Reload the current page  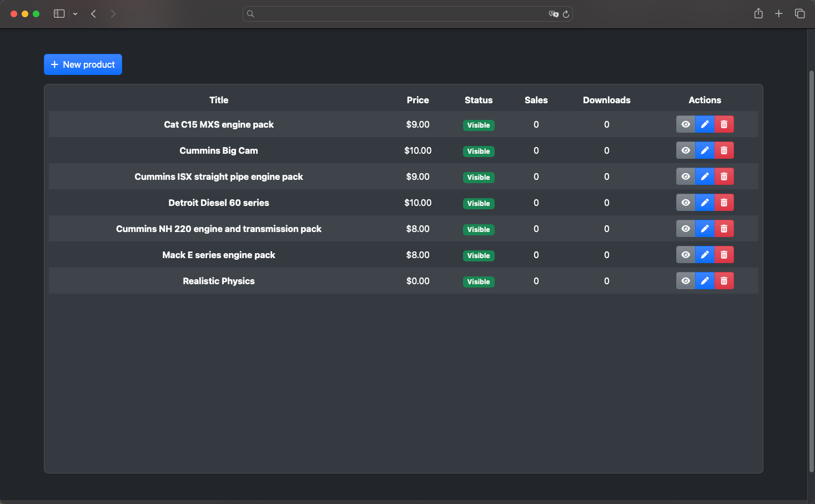click(566, 14)
